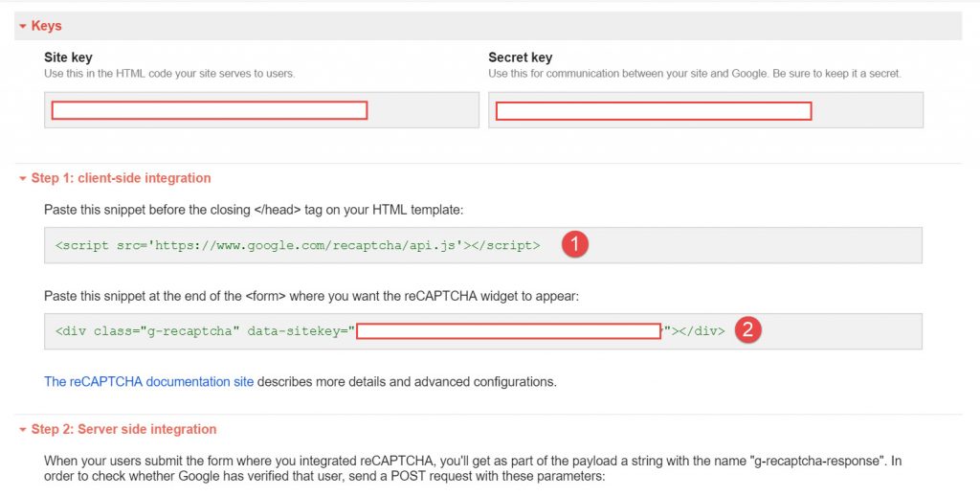Click the Step 1: client-side integration heading
This screenshot has width=980, height=497.
pos(121,178)
